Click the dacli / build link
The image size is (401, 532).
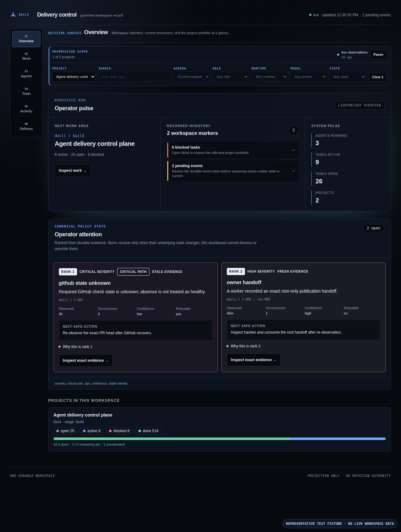tap(69, 136)
